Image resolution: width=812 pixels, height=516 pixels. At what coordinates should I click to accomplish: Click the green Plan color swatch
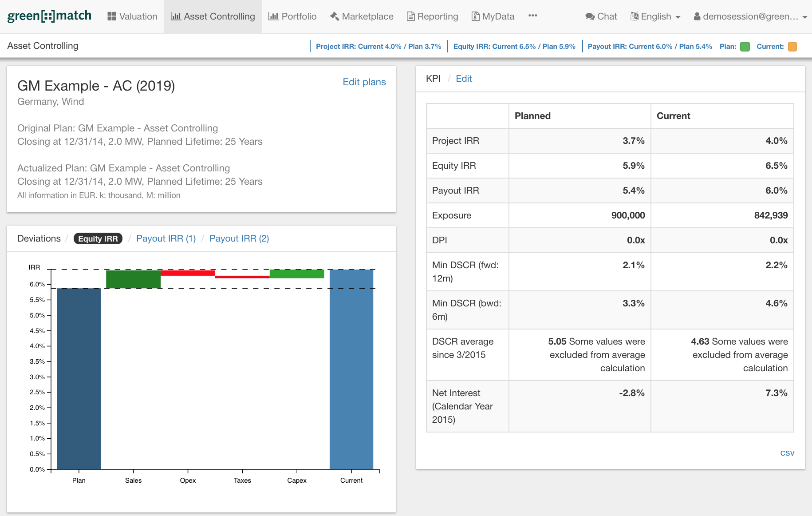pos(745,47)
